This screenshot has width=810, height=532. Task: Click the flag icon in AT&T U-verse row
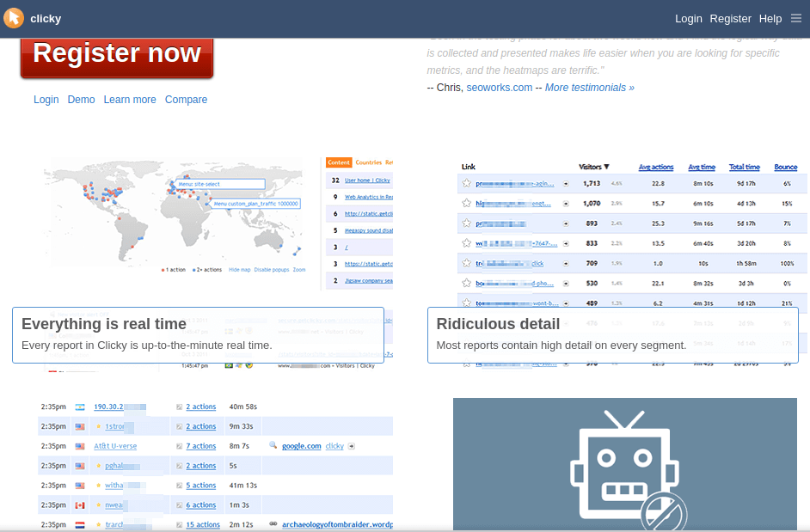pos(80,446)
